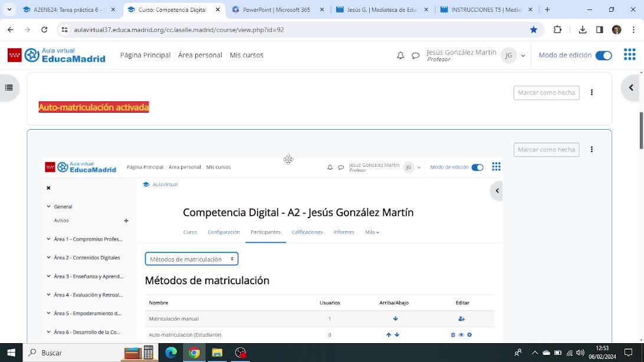Go back to the previous page
The width and height of the screenshot is (644, 362).
coord(10,29)
